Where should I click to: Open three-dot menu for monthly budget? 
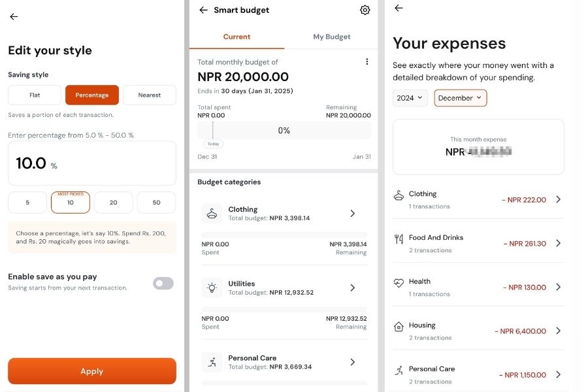click(367, 61)
